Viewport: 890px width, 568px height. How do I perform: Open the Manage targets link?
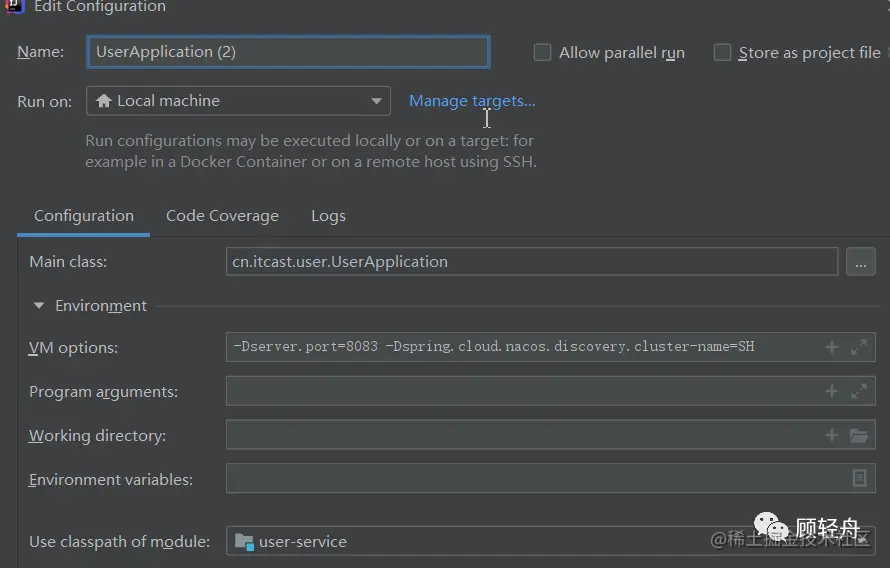tap(472, 101)
